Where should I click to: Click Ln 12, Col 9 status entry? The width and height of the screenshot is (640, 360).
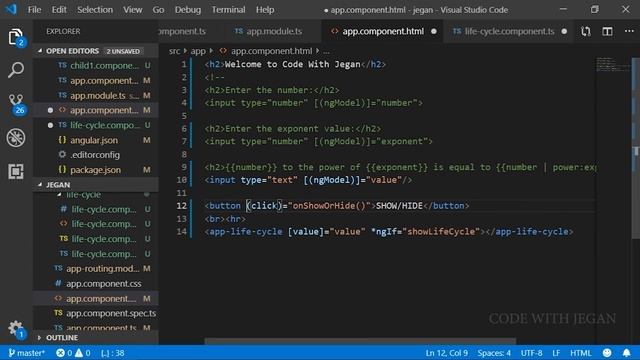tap(447, 353)
